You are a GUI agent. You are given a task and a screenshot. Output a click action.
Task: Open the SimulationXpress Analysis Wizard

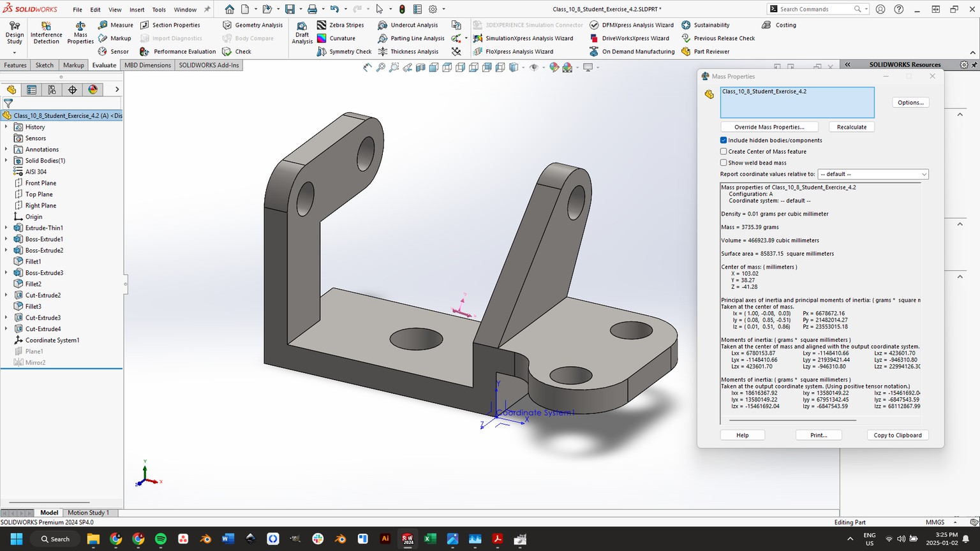(x=523, y=38)
